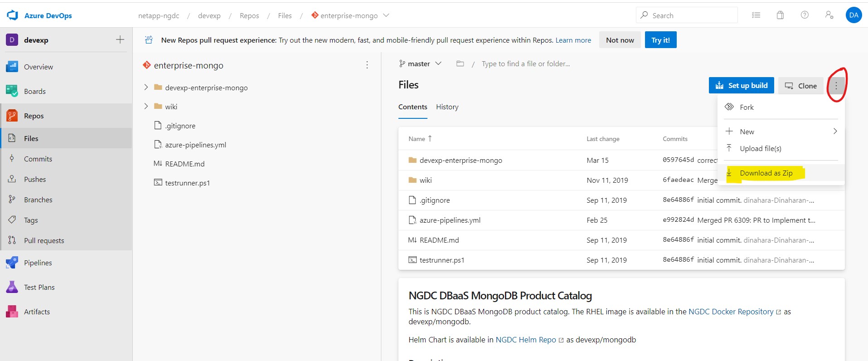Click the file path search field
868x361 pixels.
tap(526, 64)
